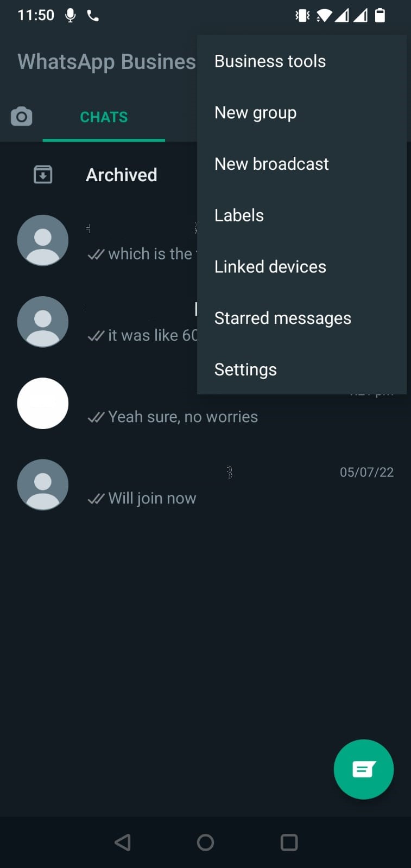This screenshot has width=411, height=868.
Task: Switch to the CHATS tab
Action: tap(104, 117)
